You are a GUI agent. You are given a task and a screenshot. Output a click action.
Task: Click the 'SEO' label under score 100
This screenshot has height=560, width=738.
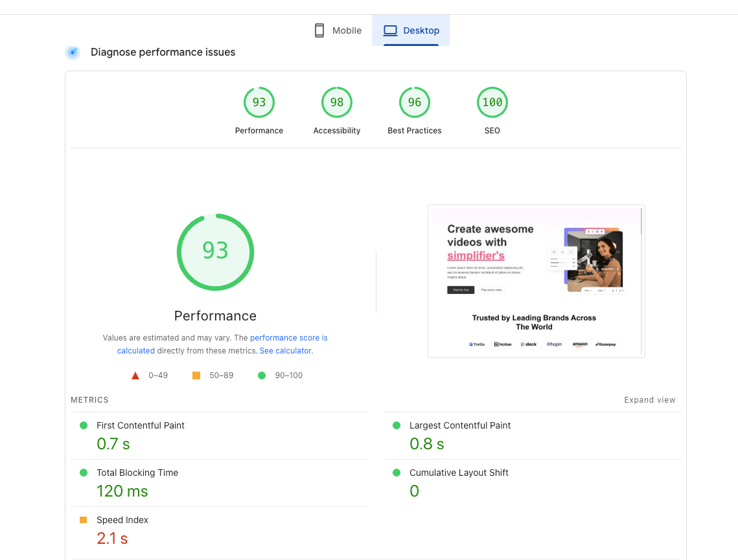[x=492, y=131]
